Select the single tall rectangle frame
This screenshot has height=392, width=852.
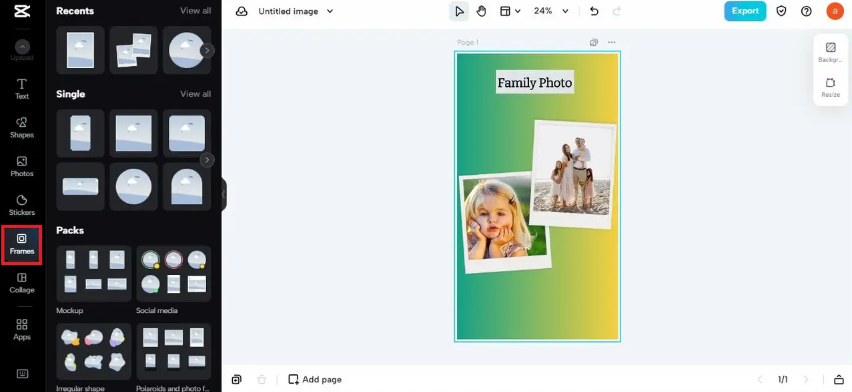[80, 133]
